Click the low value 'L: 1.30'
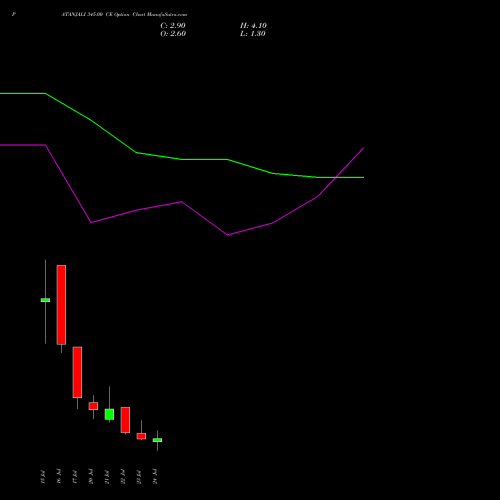 tap(253, 34)
